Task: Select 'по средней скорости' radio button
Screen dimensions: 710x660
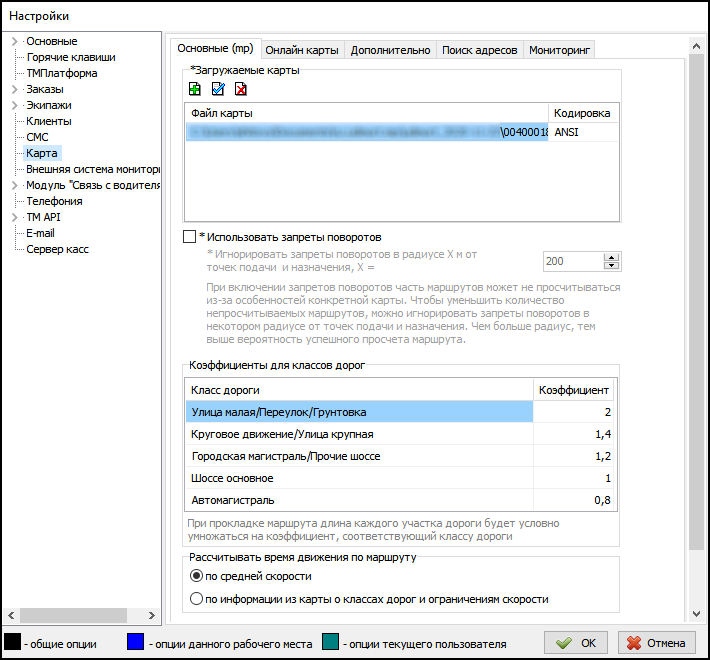Action: (x=196, y=576)
